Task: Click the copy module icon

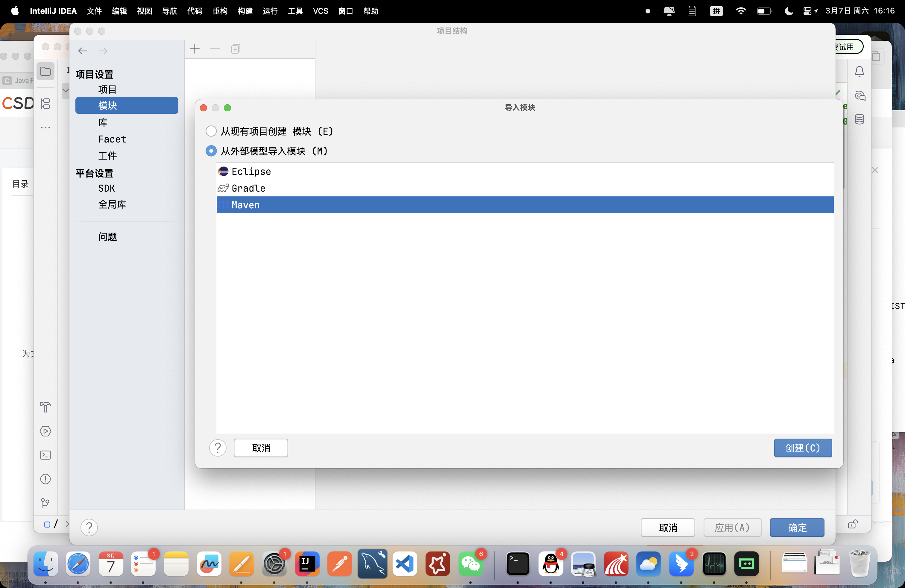Action: point(235,49)
